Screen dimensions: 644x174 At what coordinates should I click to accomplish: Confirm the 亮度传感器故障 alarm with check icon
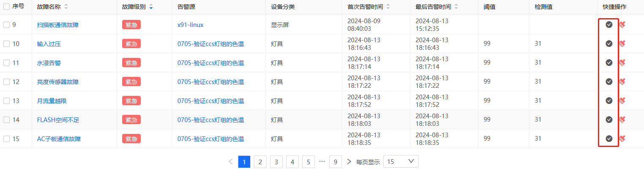(x=609, y=82)
